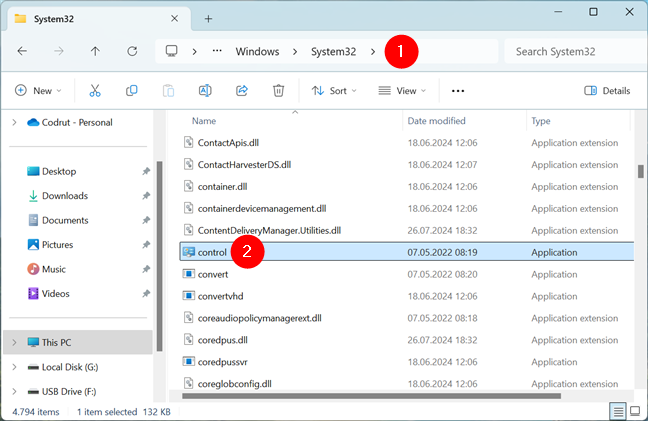
Task: Expand Local Disk (G:) node
Action: [14, 367]
